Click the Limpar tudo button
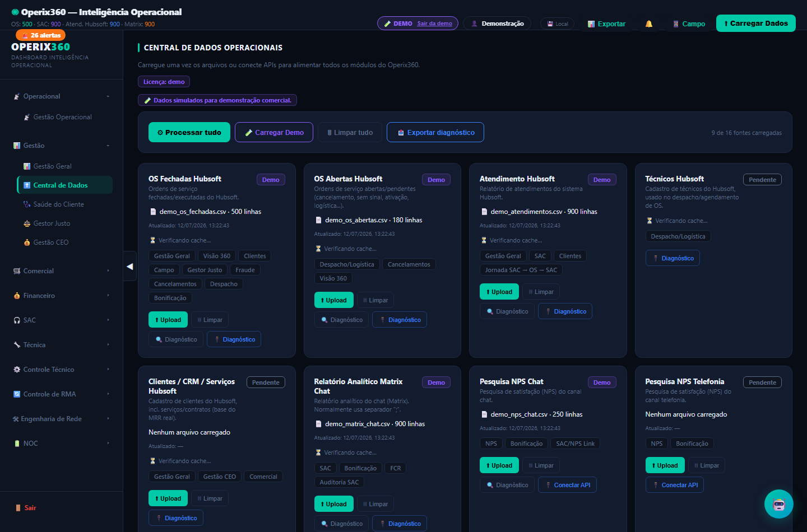 pos(350,132)
